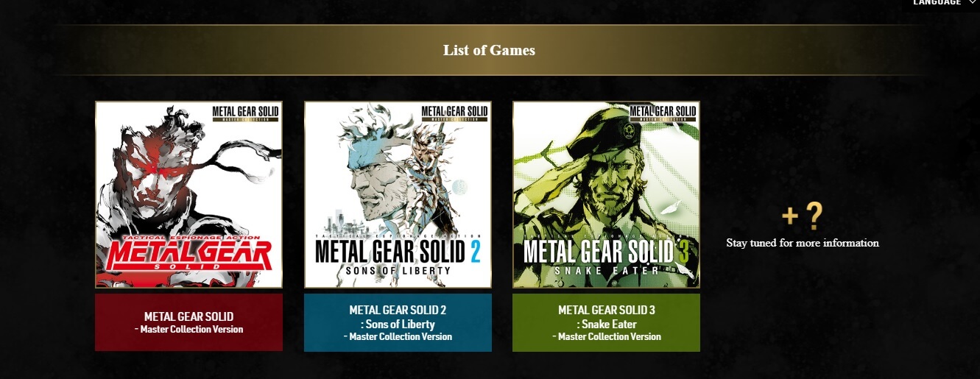980x379 pixels.
Task: Click the green Snake Eater label
Action: click(x=606, y=322)
